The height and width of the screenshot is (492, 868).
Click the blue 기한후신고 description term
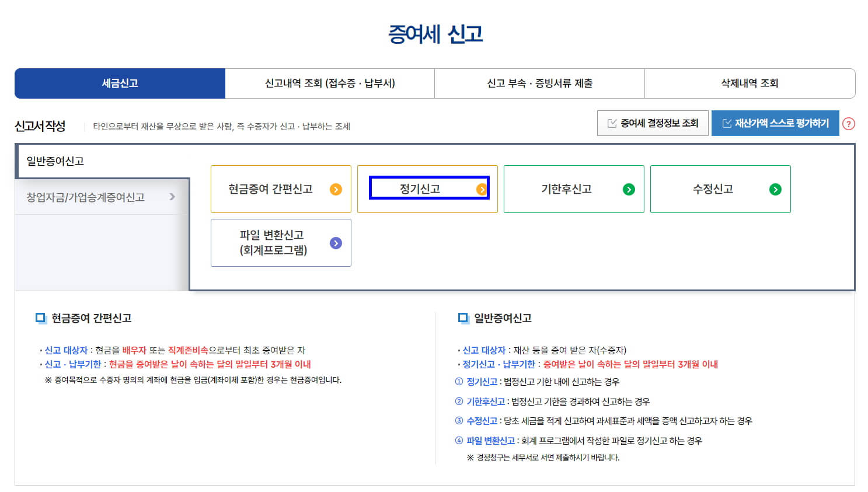pyautogui.click(x=486, y=402)
